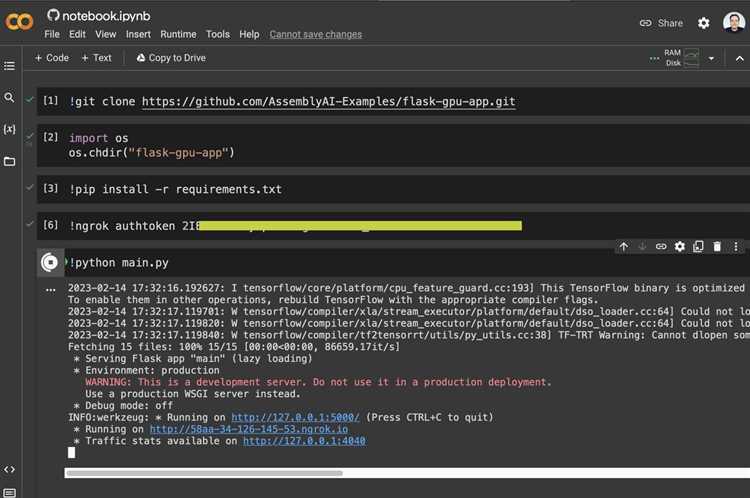Open the Colab home logo
Viewport: 750px width, 498px height.
coord(19,22)
